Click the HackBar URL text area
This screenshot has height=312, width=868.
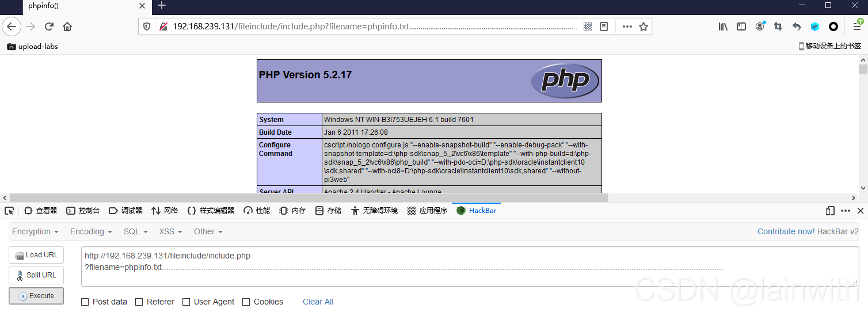click(x=470, y=267)
